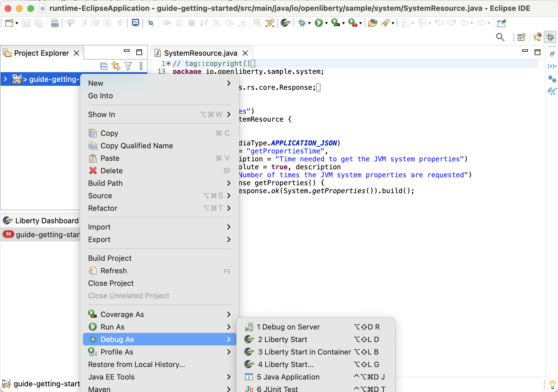Screen dimensions: 558x392
Task: Open the New wizard toolbar icon
Action: [9, 23]
